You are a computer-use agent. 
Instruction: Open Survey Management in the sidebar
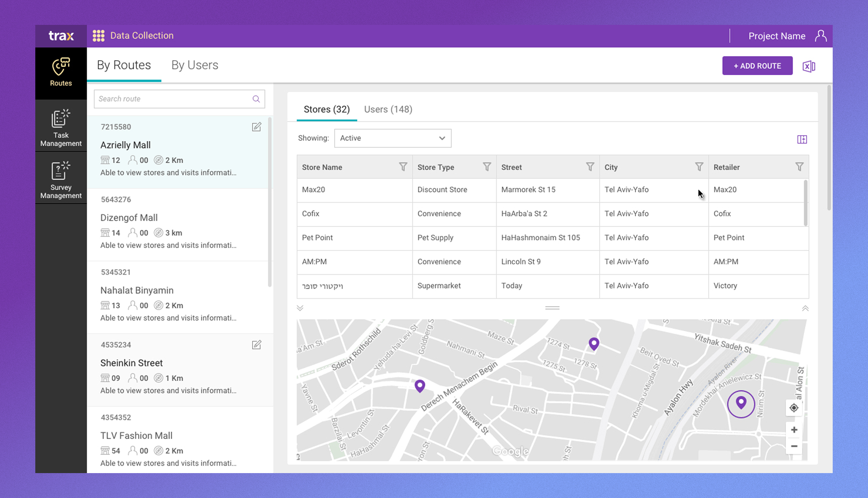point(61,180)
